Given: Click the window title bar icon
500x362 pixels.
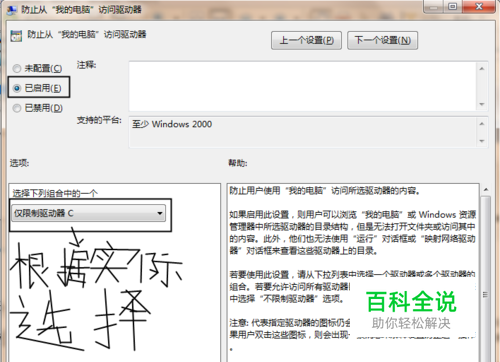Looking at the screenshot, I should click(12, 10).
